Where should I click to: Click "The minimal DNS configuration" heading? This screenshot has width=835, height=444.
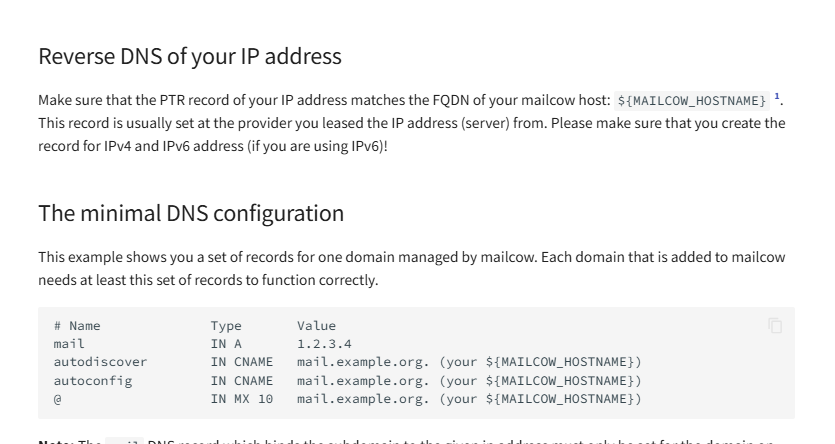tap(191, 213)
